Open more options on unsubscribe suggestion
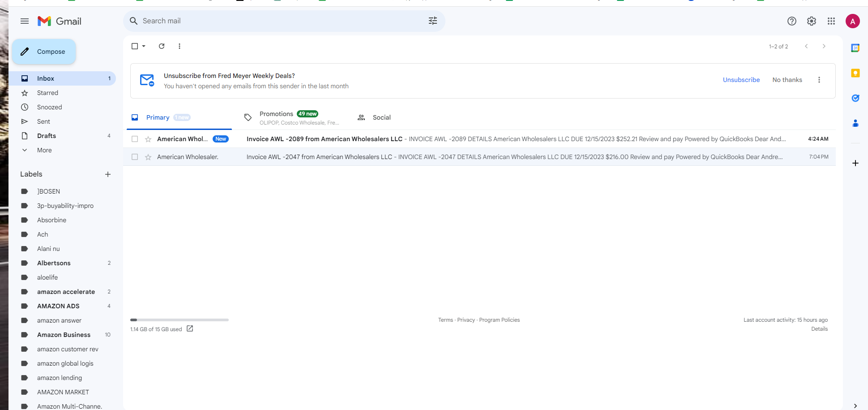The width and height of the screenshot is (868, 410). pos(819,80)
